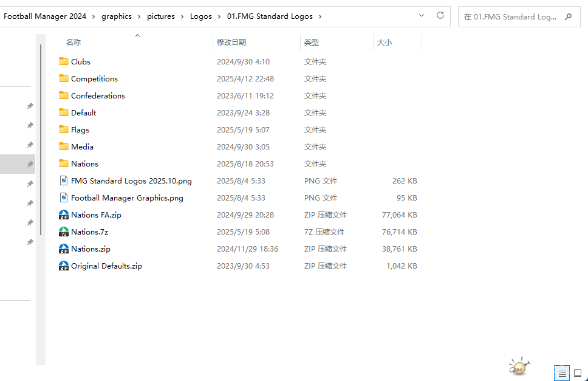Select the Confederations folder name
Screen dimensions: 588x381
point(98,95)
